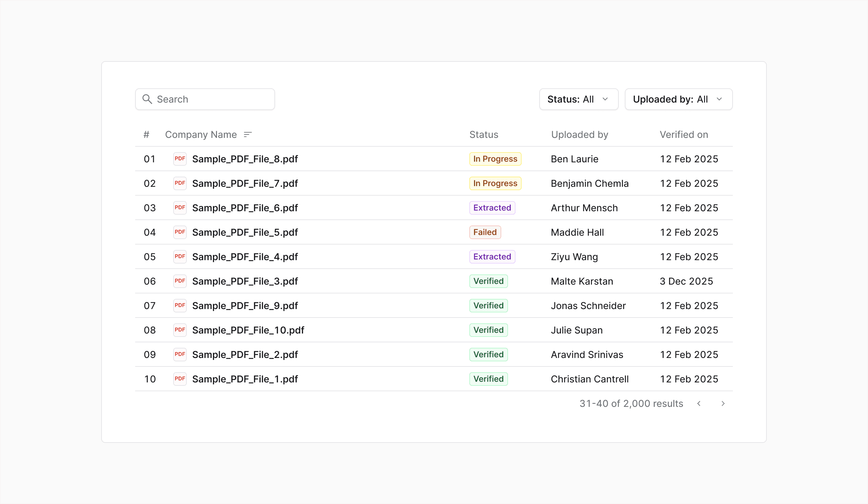Sort by the Company Name column header
The width and height of the screenshot is (868, 504).
point(201,135)
